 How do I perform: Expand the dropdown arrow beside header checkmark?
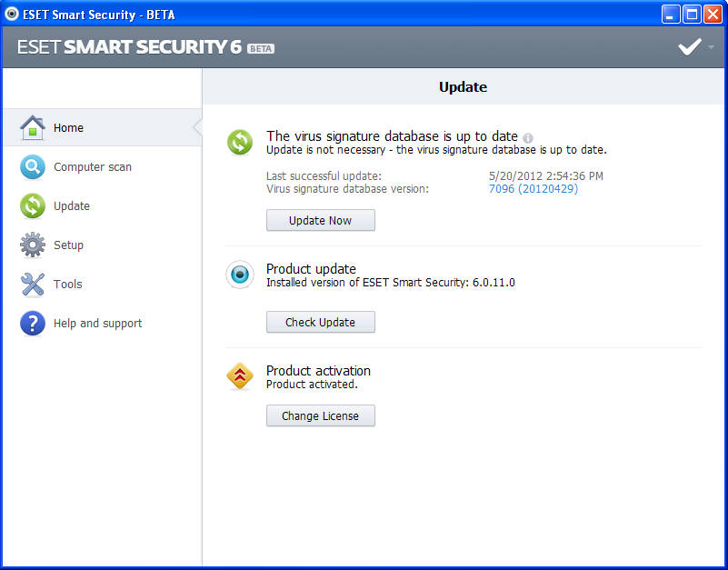tap(711, 47)
